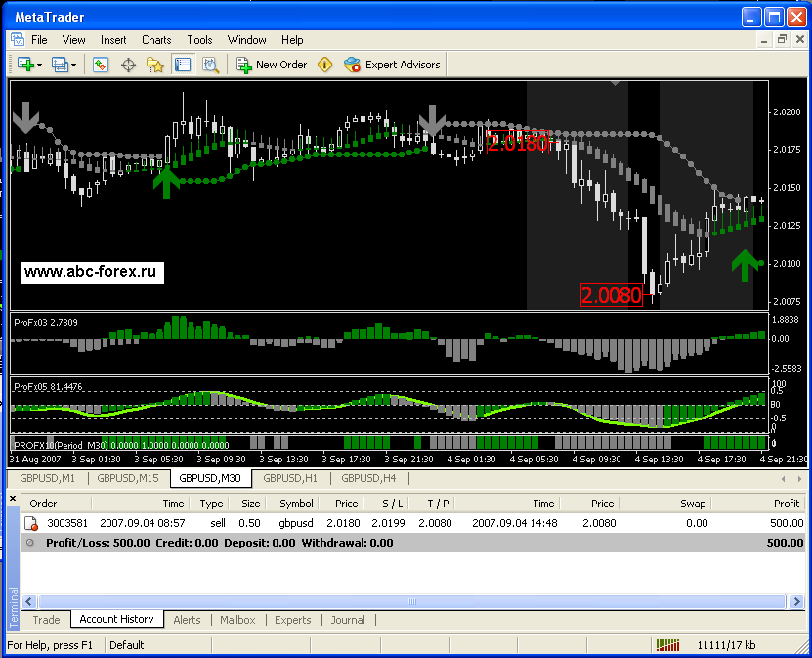
Task: Sort by the Symbol column header
Action: coord(292,504)
